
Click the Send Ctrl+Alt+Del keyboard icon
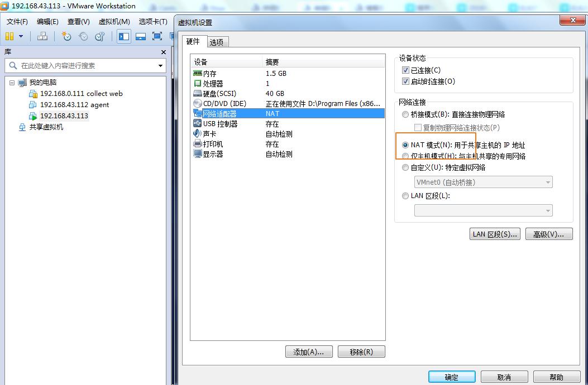coord(42,36)
